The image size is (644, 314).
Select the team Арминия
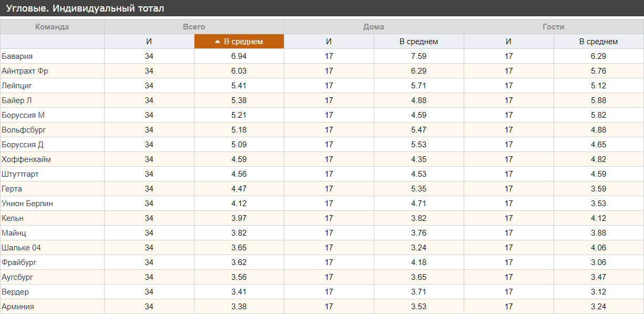[18, 307]
